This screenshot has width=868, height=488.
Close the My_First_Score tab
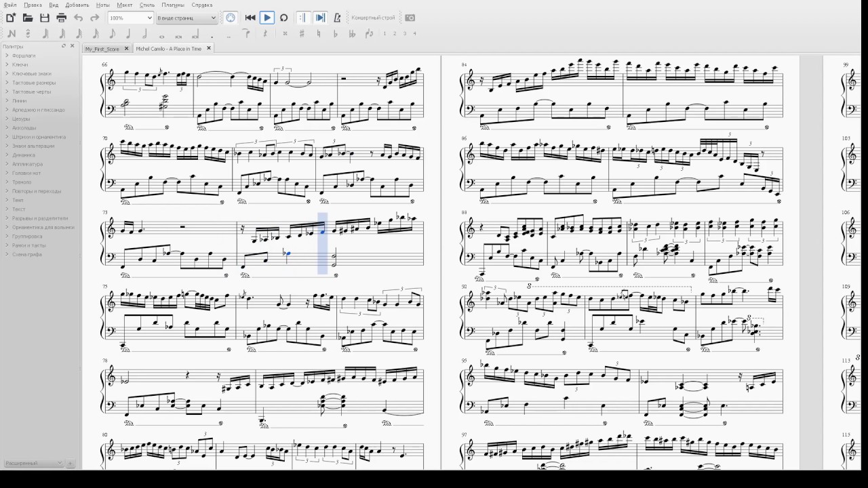[x=126, y=48]
